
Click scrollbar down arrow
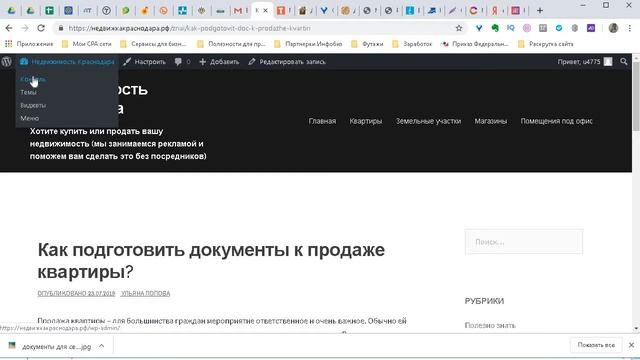[x=636, y=329]
